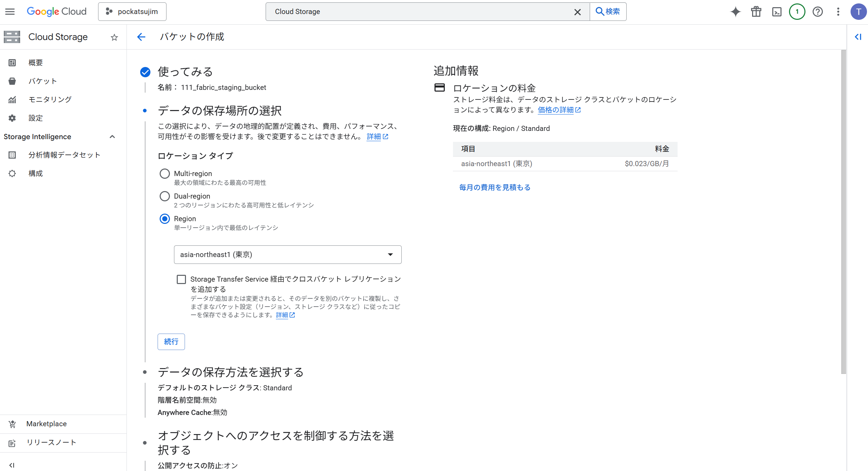This screenshot has width=868, height=471.
Task: Open the help question mark icon
Action: coord(817,12)
